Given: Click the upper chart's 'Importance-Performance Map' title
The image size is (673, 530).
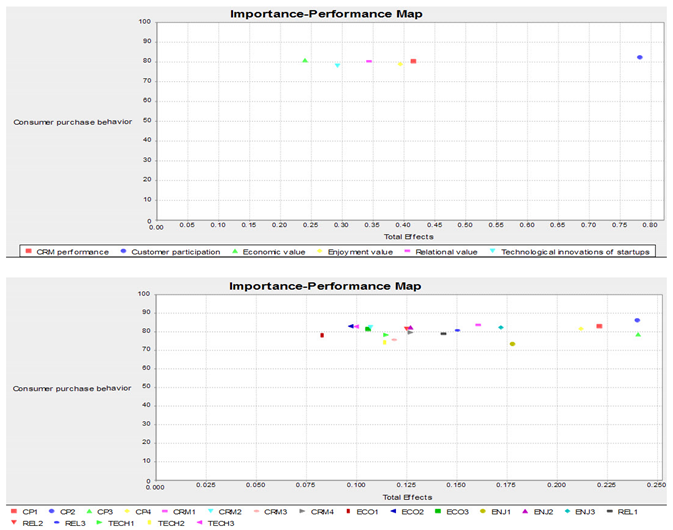Looking at the screenshot, I should (x=326, y=14).
